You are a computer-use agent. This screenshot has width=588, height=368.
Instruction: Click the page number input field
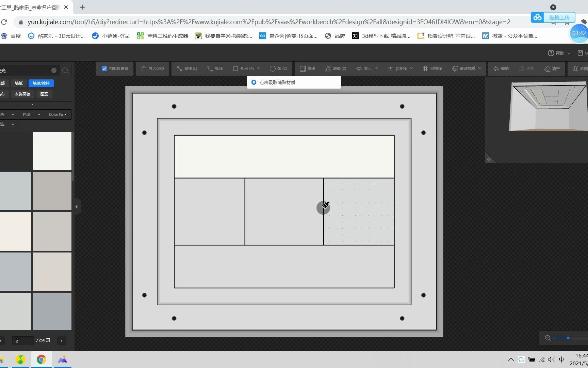[23, 340]
